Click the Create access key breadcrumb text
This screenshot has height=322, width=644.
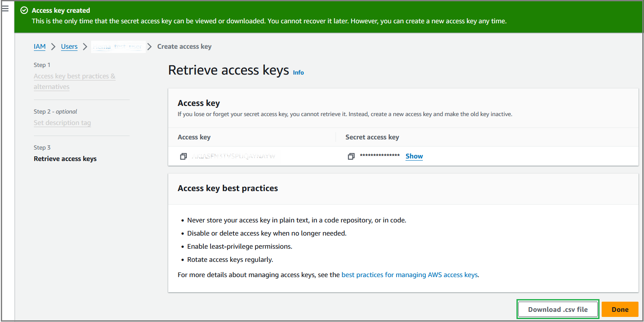tap(184, 47)
